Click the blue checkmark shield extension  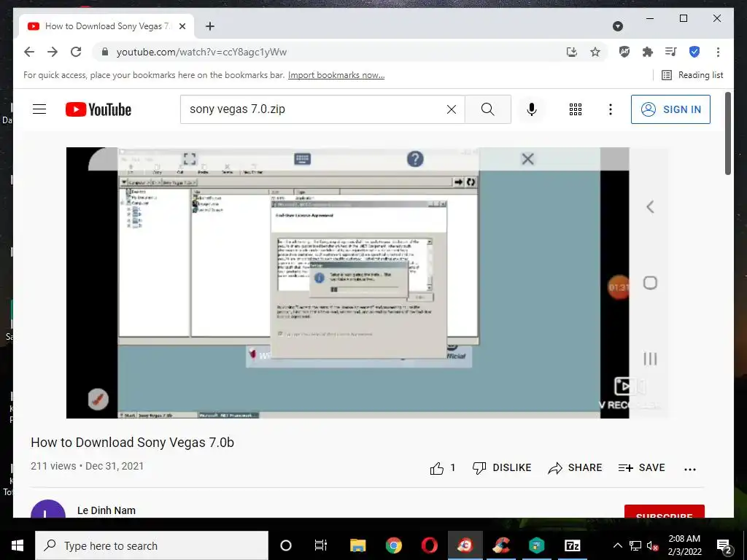694,52
